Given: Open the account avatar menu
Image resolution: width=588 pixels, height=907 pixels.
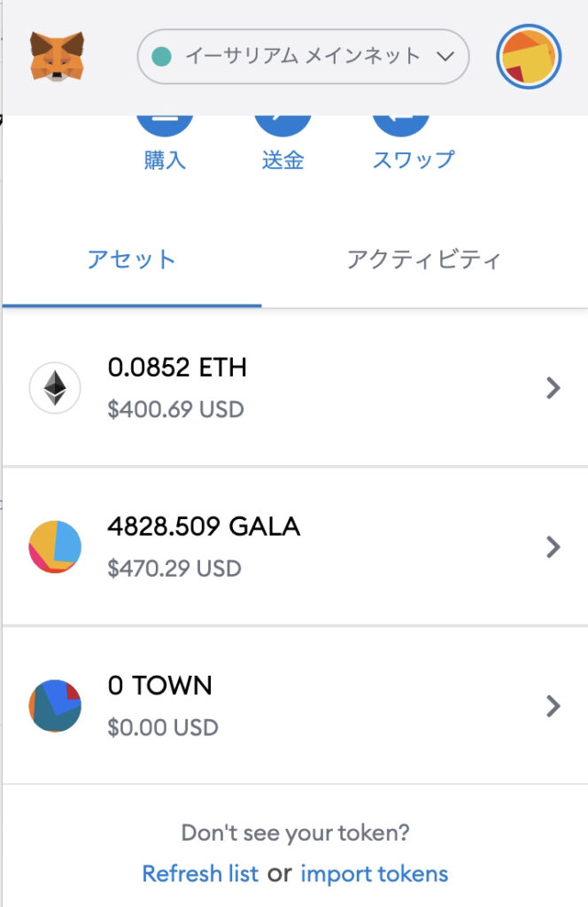Looking at the screenshot, I should coord(529,56).
